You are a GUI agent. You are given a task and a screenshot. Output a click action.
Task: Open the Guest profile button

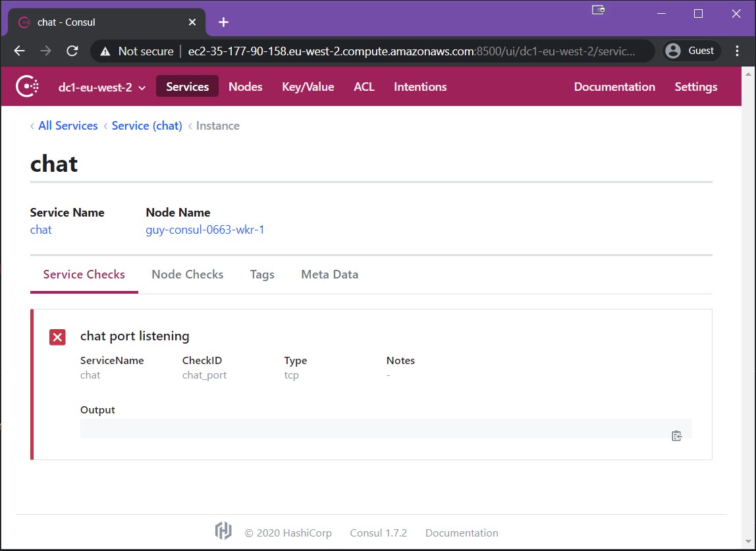click(x=691, y=51)
